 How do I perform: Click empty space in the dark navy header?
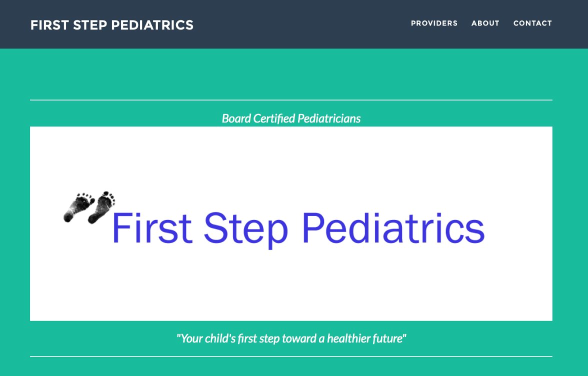300,24
